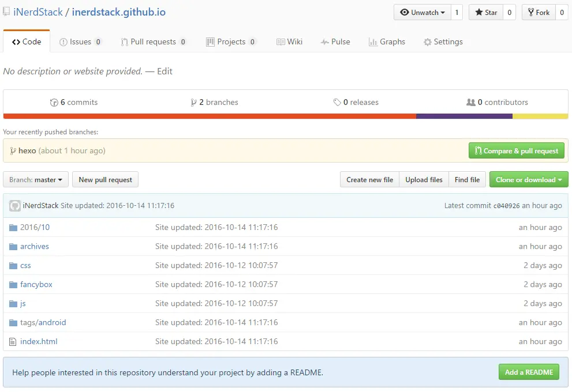Star this repository
This screenshot has height=392, width=572.
(x=486, y=12)
